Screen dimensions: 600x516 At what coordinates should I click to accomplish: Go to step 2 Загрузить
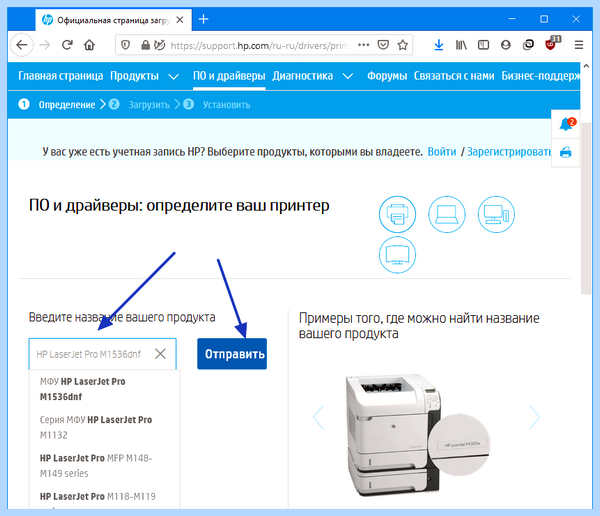[139, 105]
